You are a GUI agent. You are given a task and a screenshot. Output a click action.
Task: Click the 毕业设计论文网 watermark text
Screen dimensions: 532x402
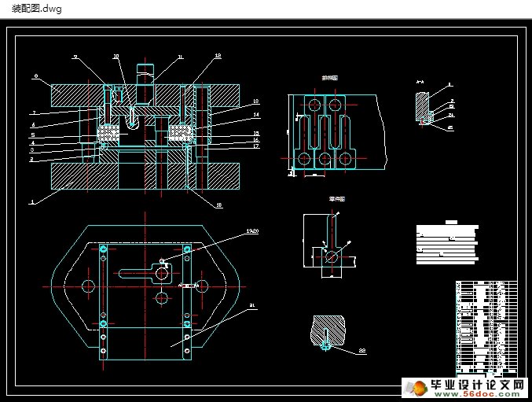pyautogui.click(x=479, y=385)
